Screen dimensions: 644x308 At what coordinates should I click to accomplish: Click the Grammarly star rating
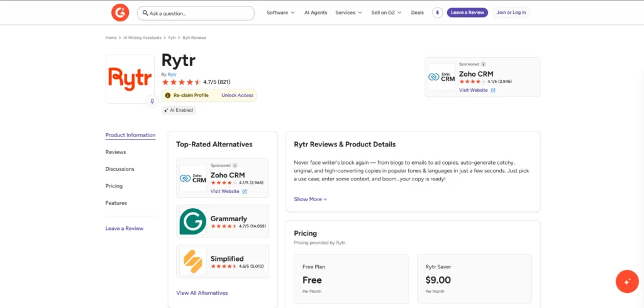coord(224,226)
